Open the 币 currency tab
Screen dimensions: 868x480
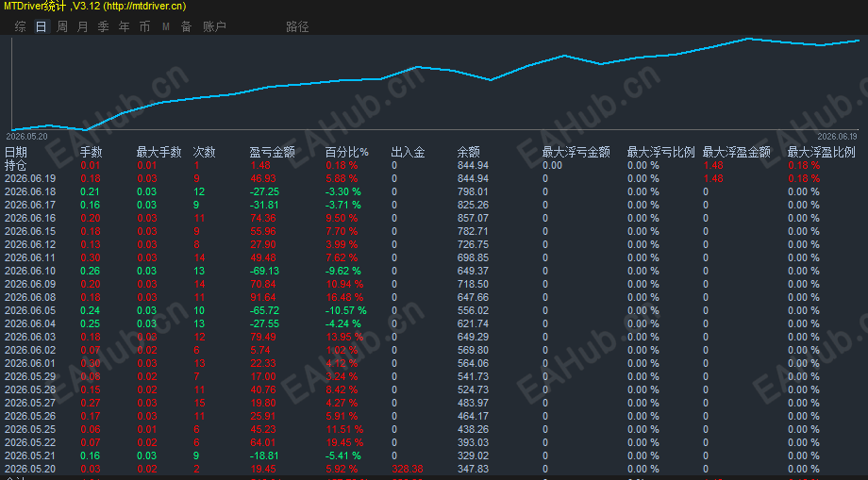point(145,26)
